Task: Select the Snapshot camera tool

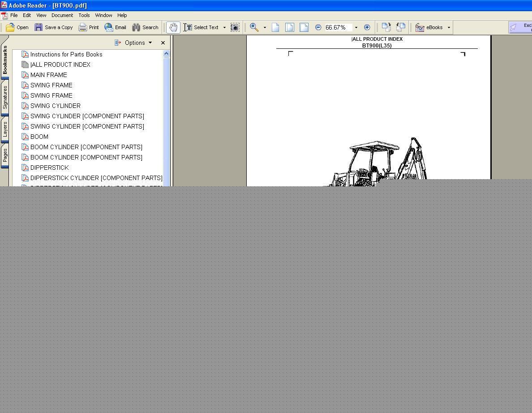Action: click(235, 27)
